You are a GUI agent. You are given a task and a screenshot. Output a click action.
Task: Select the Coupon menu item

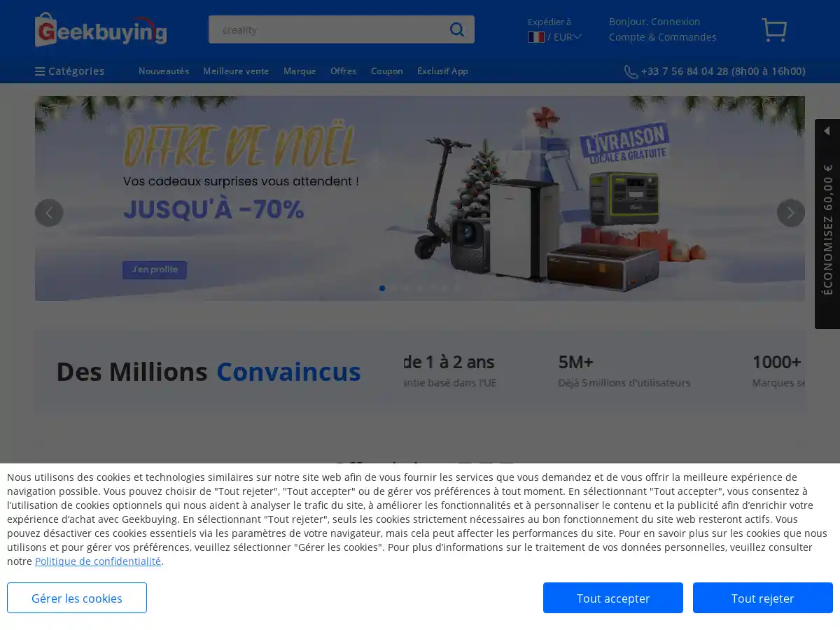click(386, 71)
